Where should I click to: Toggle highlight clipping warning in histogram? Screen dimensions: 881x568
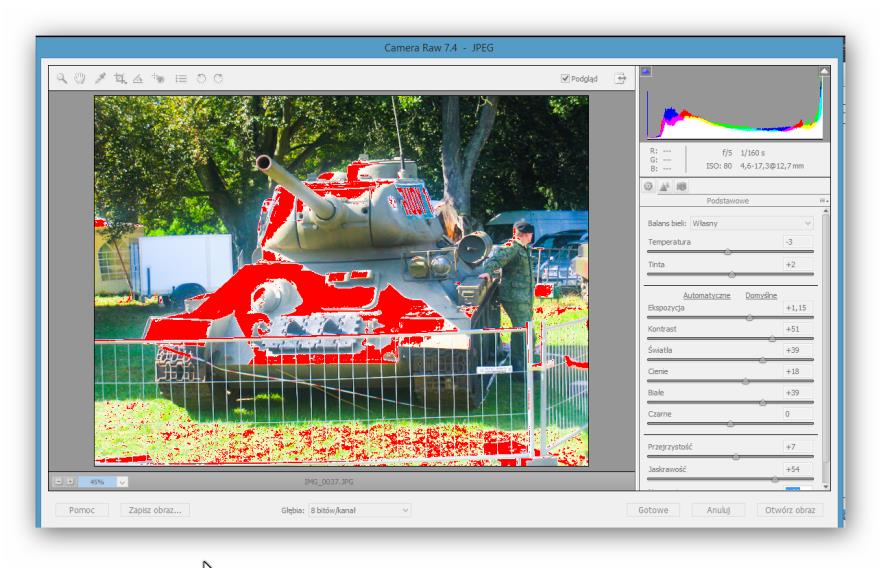tap(824, 71)
